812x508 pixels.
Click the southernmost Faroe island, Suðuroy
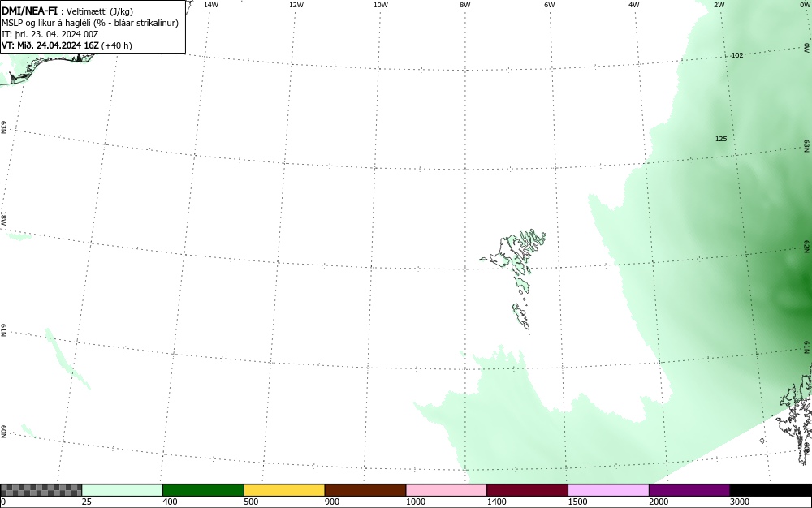click(521, 316)
